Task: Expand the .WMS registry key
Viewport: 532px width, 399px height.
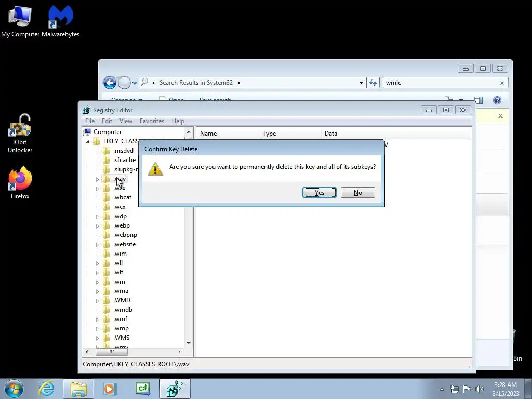Action: tap(97, 338)
